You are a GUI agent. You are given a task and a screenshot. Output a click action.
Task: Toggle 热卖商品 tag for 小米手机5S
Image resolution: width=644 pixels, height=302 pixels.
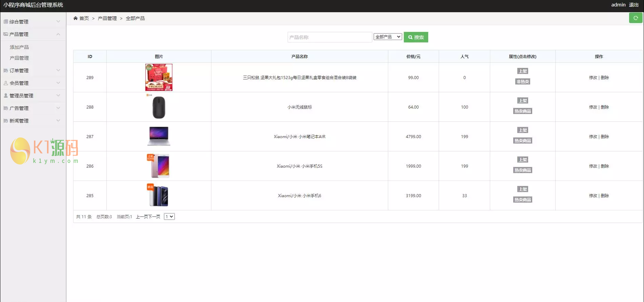click(523, 170)
